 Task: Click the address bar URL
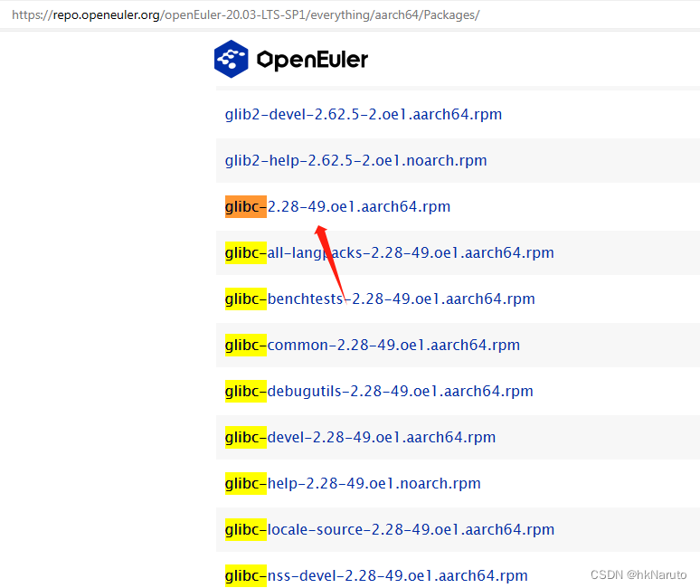tap(245, 14)
